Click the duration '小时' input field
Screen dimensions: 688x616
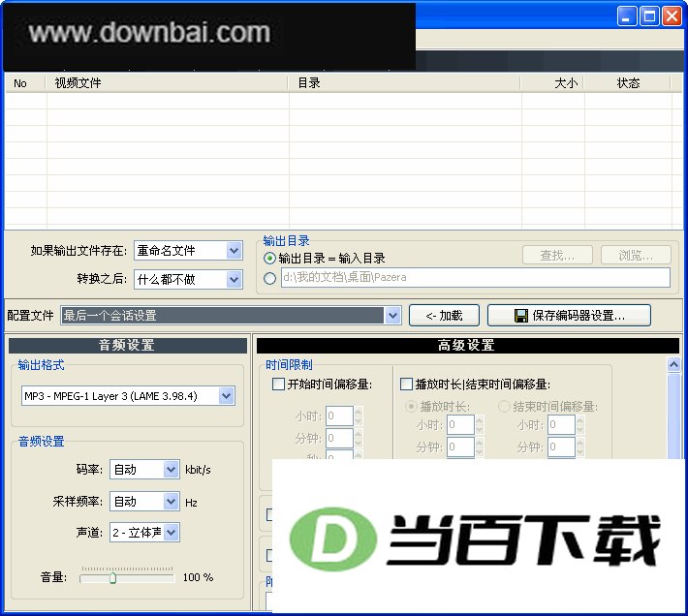coord(460,424)
